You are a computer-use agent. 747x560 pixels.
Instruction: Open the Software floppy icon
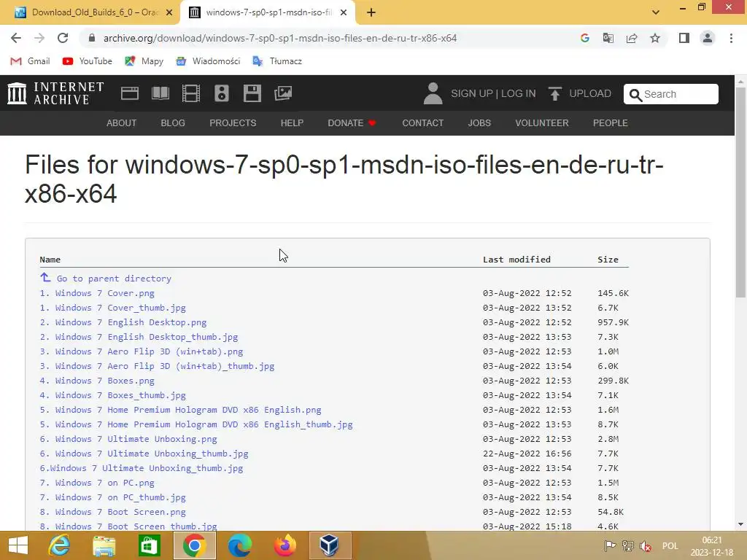pos(252,93)
